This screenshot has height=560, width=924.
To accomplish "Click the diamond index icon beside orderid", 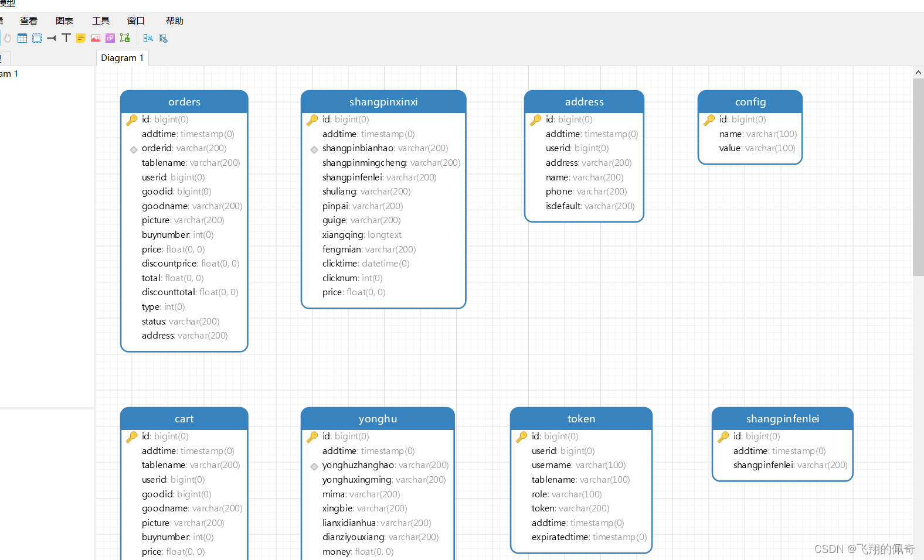I will click(x=134, y=149).
